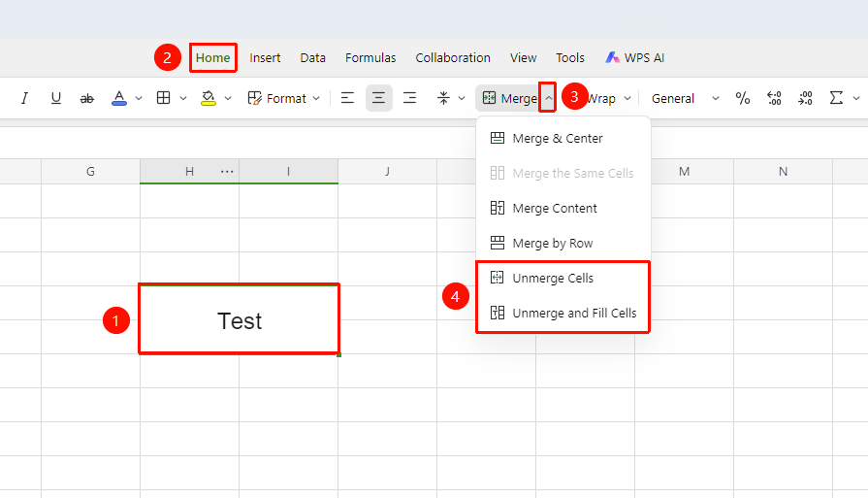Select column N header

click(x=783, y=172)
